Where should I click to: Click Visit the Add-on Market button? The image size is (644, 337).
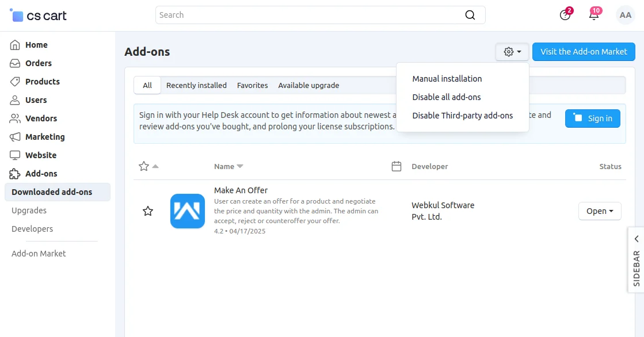[x=584, y=52]
